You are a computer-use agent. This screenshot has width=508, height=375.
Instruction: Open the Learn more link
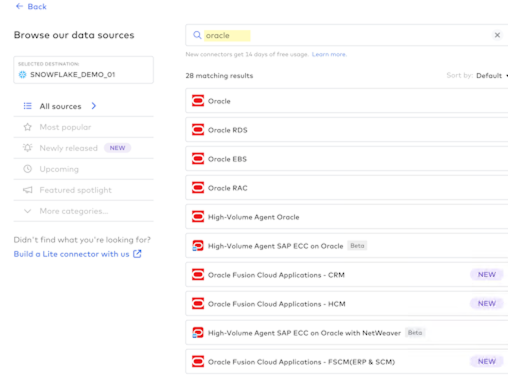tap(329, 54)
